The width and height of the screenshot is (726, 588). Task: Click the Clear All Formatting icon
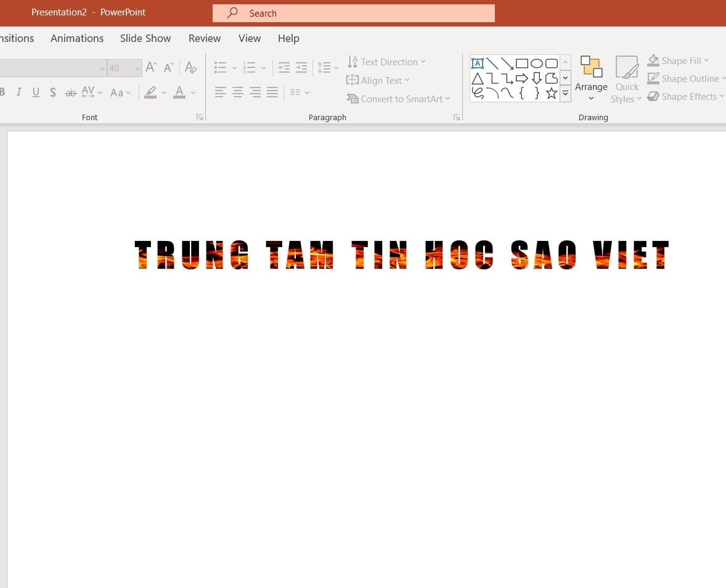point(190,68)
